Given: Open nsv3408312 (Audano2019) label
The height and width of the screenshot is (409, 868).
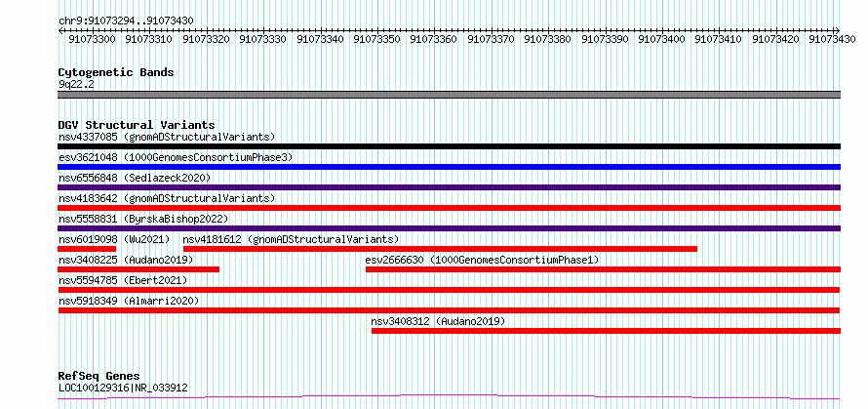Looking at the screenshot, I should click(439, 321).
